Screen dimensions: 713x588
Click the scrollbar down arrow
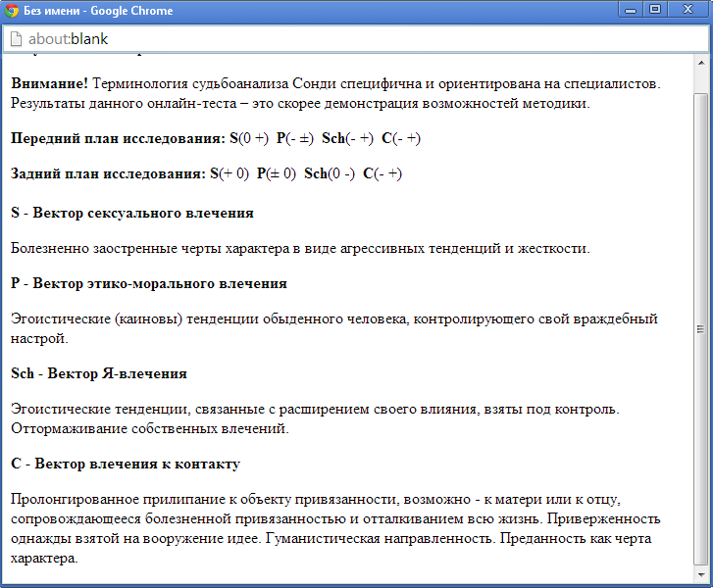pyautogui.click(x=700, y=575)
